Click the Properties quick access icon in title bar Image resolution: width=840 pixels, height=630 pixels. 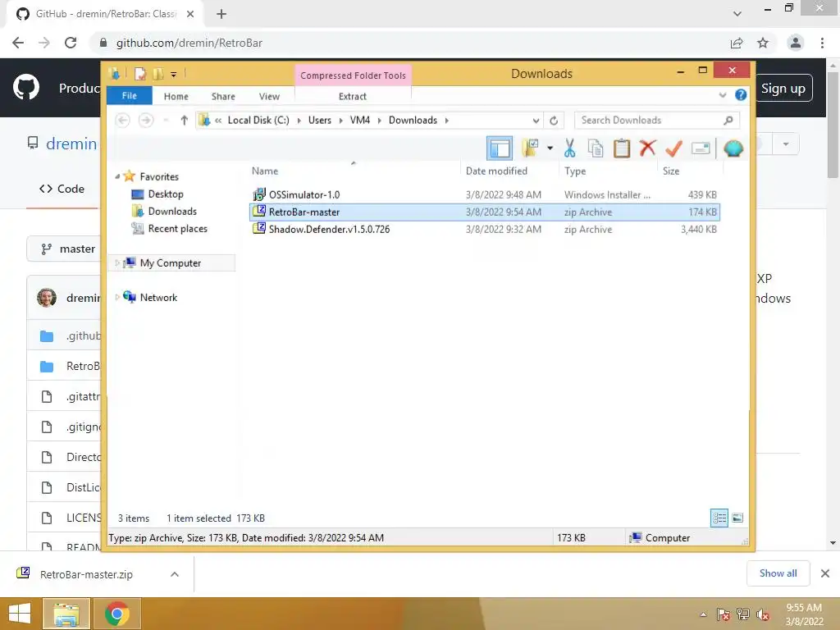coord(139,74)
